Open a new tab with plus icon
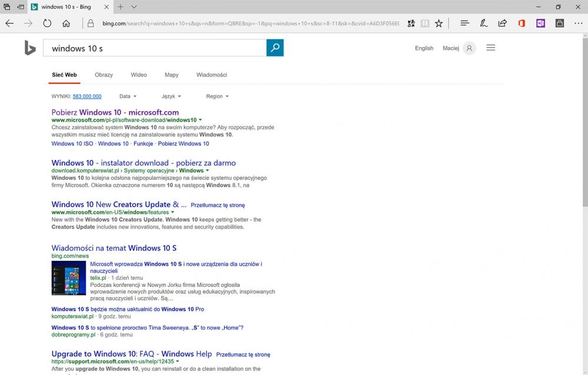Viewport: 588px width, 375px height. pos(121,6)
